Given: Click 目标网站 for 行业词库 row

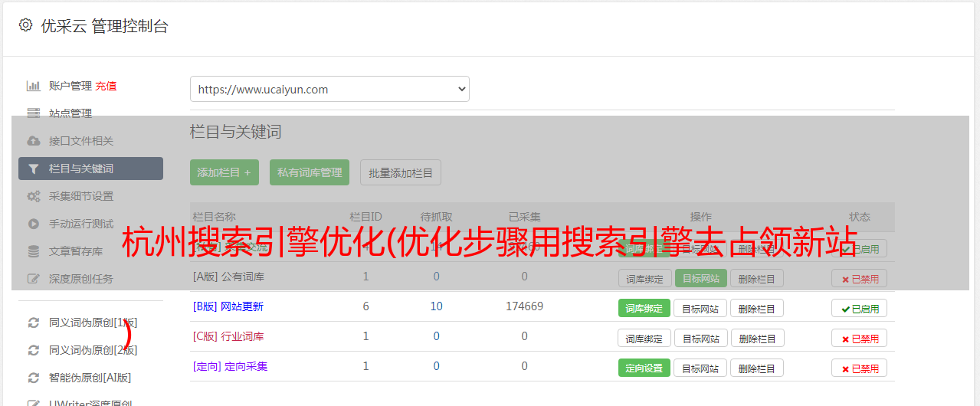Looking at the screenshot, I should pos(700,338).
